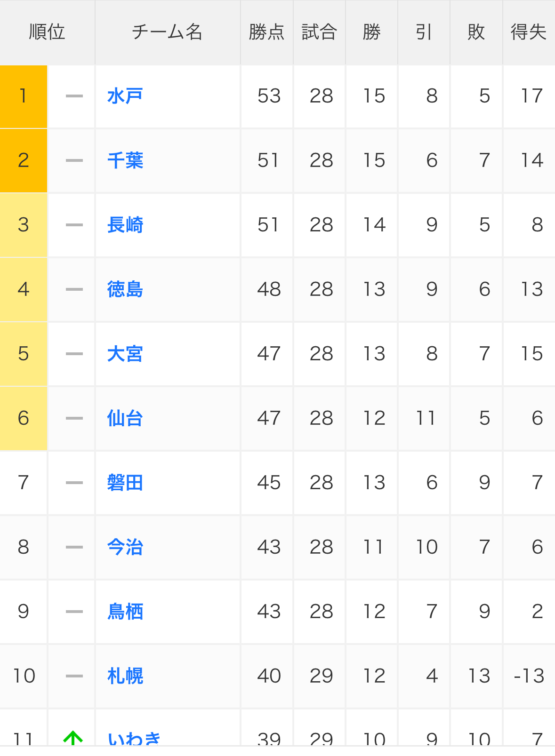The image size is (555, 756).
Task: Open the いわき team link
Action: (x=134, y=739)
